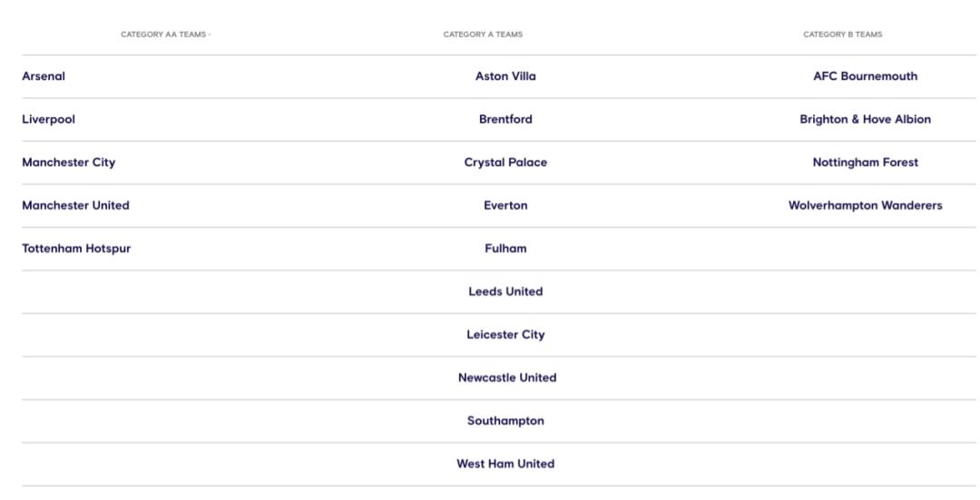The image size is (980, 500).
Task: Select Southampton in Category A
Action: (x=505, y=421)
